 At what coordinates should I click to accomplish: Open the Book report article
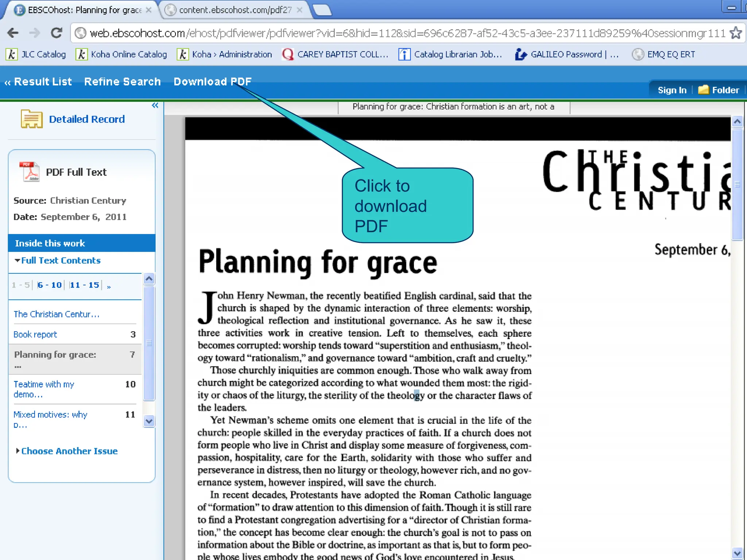[35, 335]
